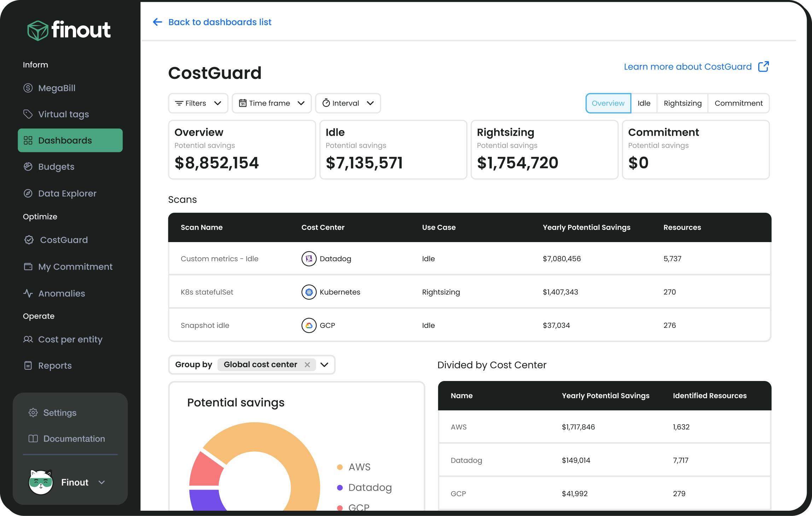Open the Budgets panel
This screenshot has height=516, width=812.
(56, 166)
